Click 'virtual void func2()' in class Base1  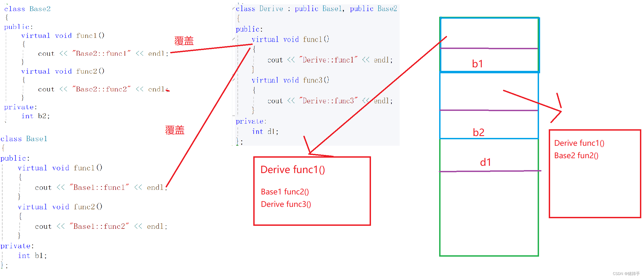[60, 207]
